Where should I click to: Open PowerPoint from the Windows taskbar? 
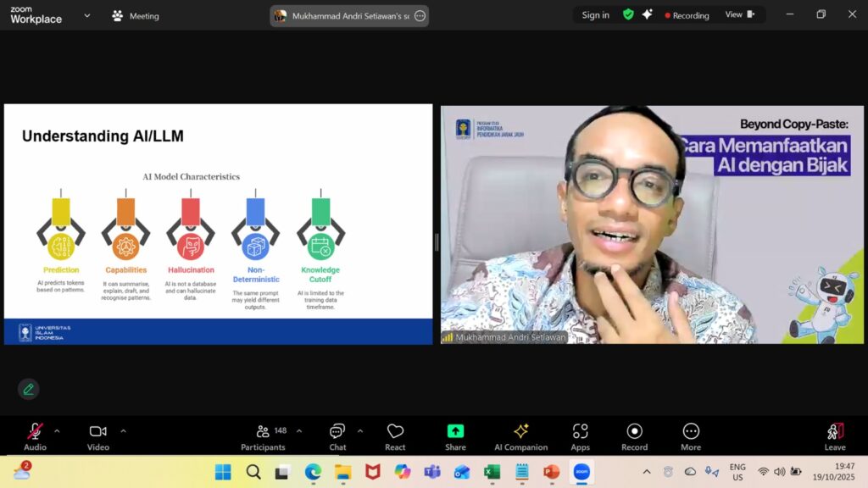pos(551,472)
